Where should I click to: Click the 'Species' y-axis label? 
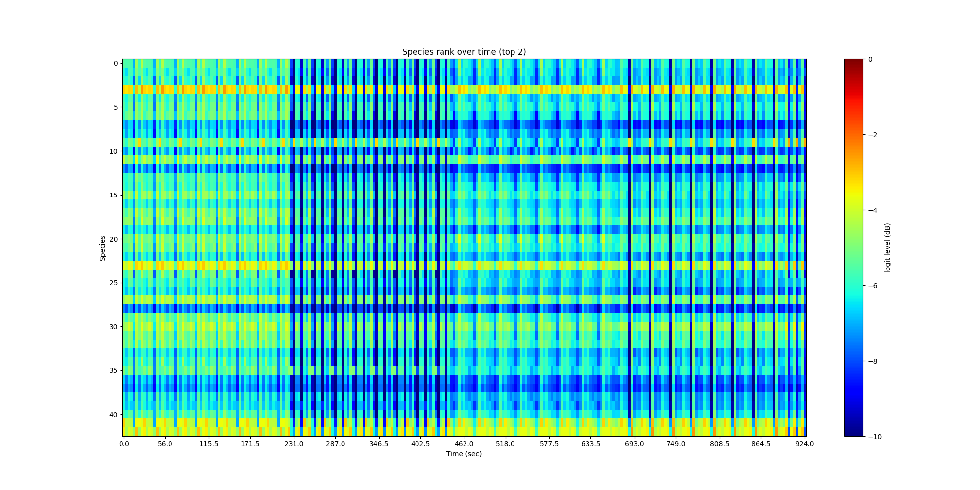point(103,248)
